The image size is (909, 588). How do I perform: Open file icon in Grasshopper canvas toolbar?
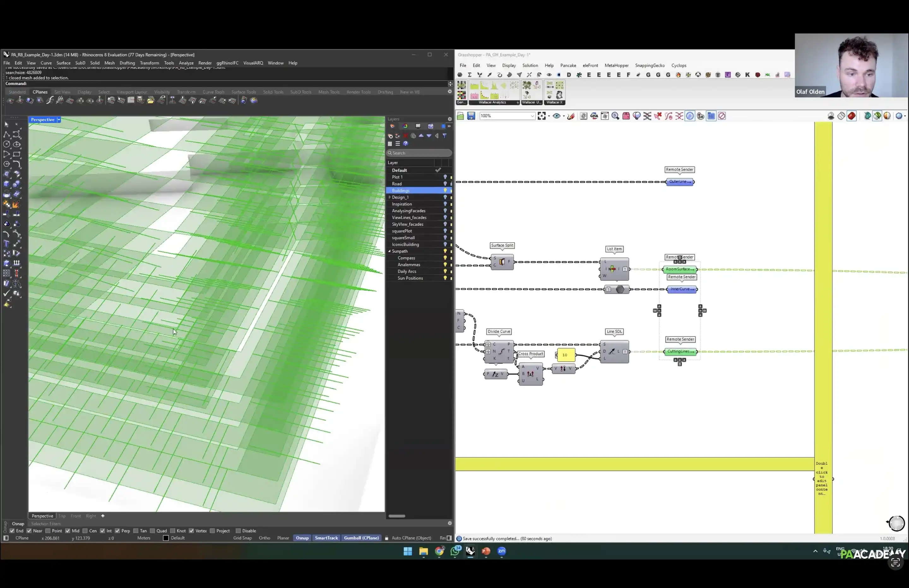pyautogui.click(x=460, y=116)
